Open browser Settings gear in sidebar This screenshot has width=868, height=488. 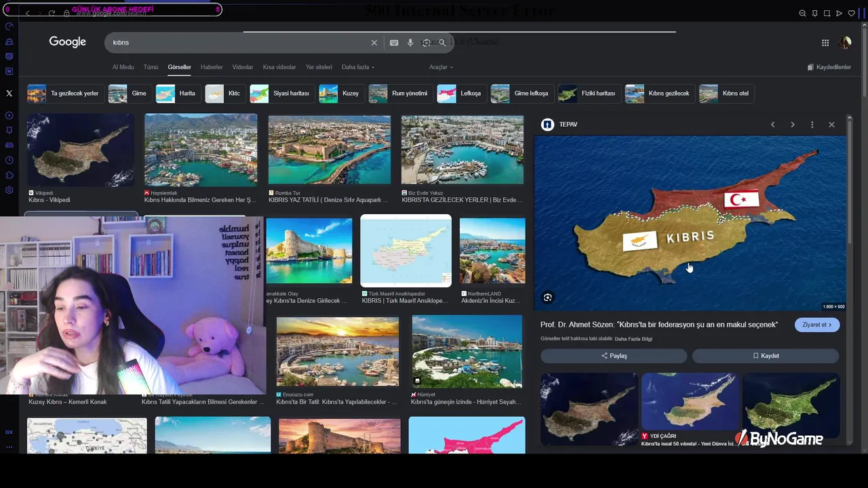[9, 190]
